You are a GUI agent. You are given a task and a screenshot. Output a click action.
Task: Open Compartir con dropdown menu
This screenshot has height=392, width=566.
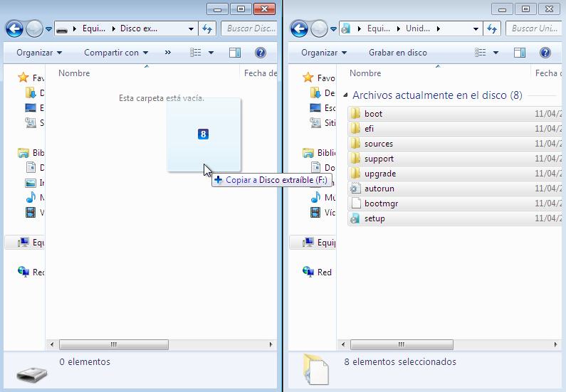116,53
